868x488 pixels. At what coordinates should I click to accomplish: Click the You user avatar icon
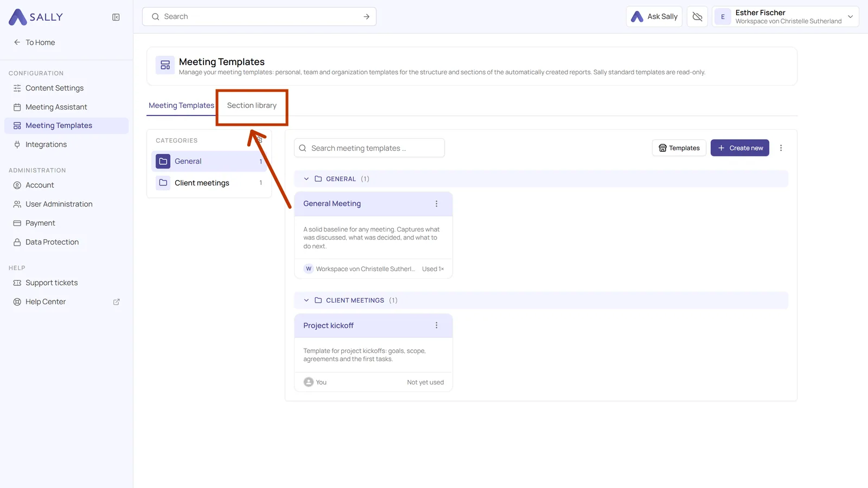[309, 382]
